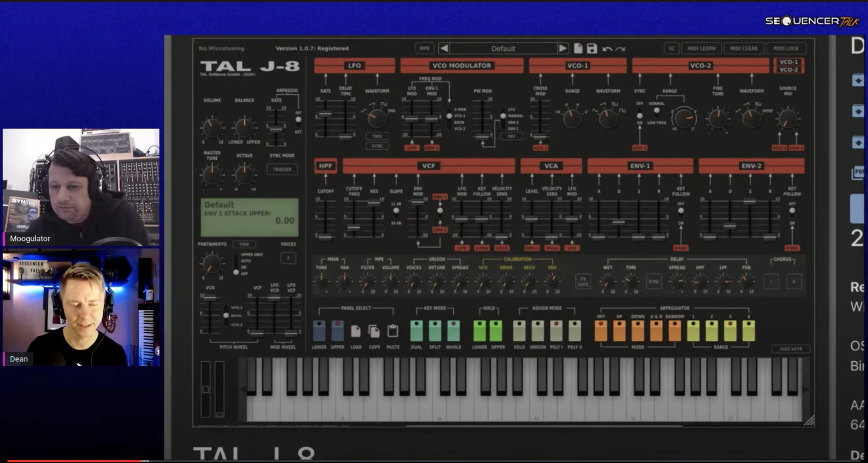The width and height of the screenshot is (868, 463).
Task: Select the VCO-1 tab at top right
Action: (x=788, y=62)
